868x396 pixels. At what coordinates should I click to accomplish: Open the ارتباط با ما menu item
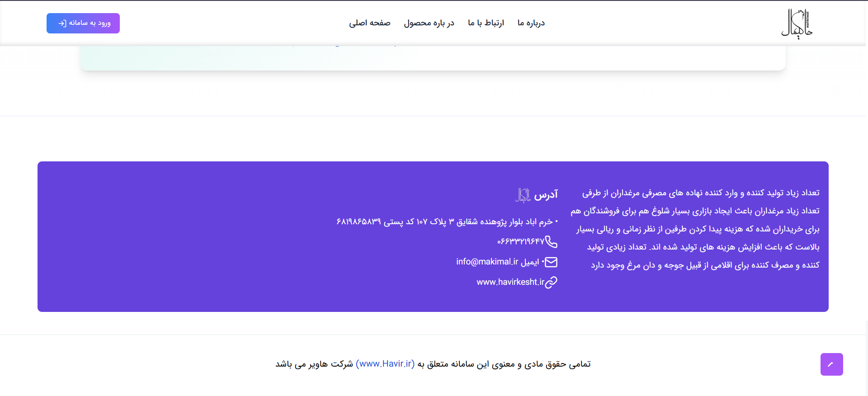(x=486, y=23)
